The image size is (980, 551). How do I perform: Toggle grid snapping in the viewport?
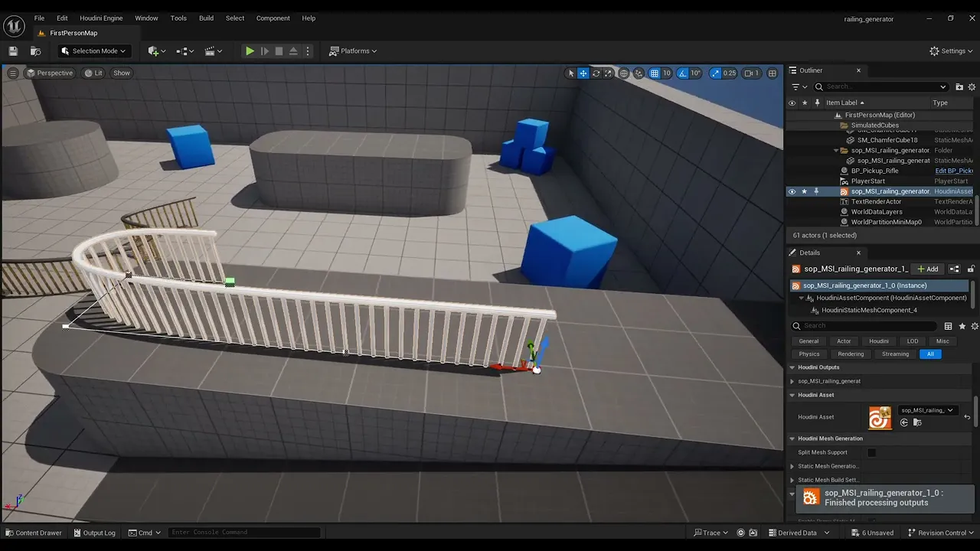click(655, 73)
